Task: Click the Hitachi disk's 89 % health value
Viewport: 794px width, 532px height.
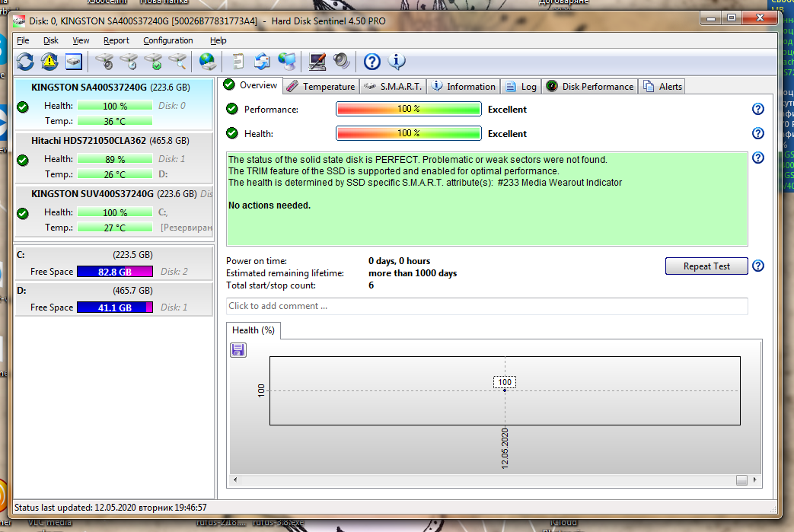Action: coord(115,159)
